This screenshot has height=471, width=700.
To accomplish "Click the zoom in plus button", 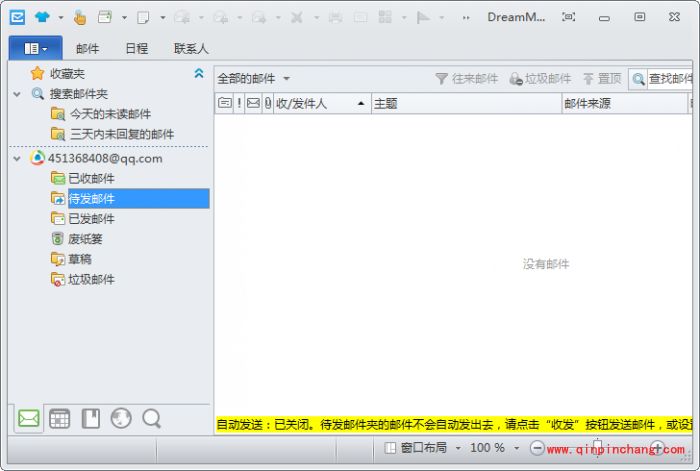I will pos(658,448).
